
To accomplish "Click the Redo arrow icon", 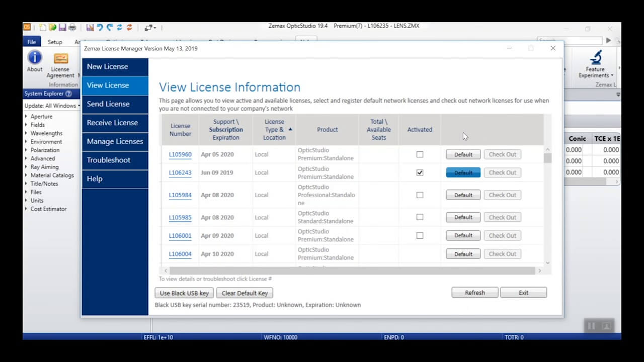I will [x=110, y=27].
